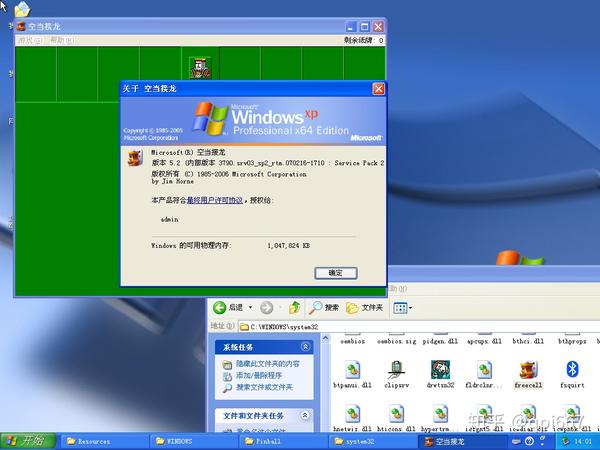The image size is (600, 450).
Task: Click 确定 button in the About dialog
Action: [x=336, y=273]
